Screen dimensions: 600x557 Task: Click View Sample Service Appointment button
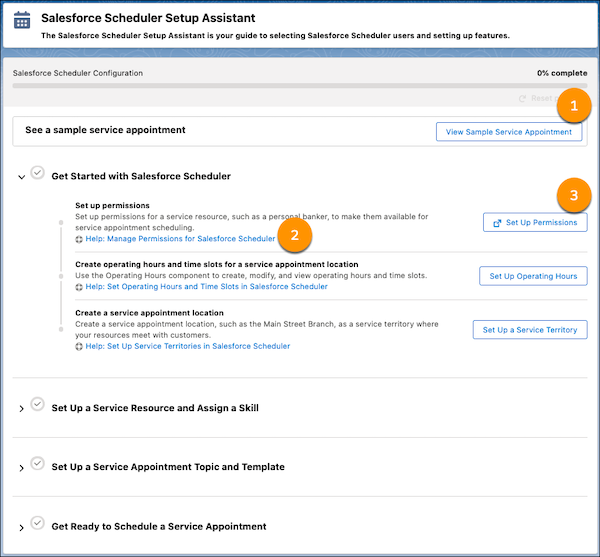(x=509, y=132)
